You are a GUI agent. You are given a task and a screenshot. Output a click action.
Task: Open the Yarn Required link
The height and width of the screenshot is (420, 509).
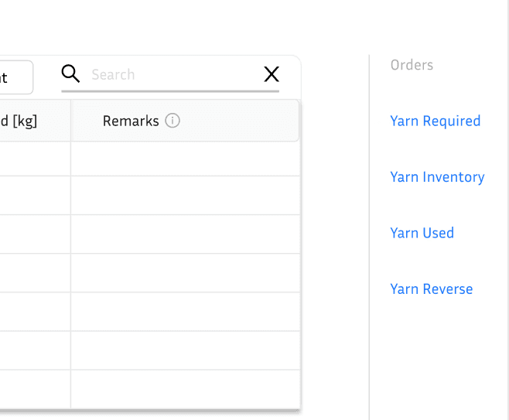coord(435,121)
